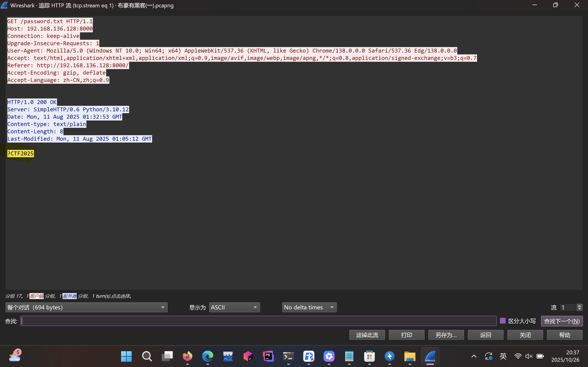Click the HTTP/1.0 200 OK response line
The width and height of the screenshot is (588, 367).
pos(32,102)
